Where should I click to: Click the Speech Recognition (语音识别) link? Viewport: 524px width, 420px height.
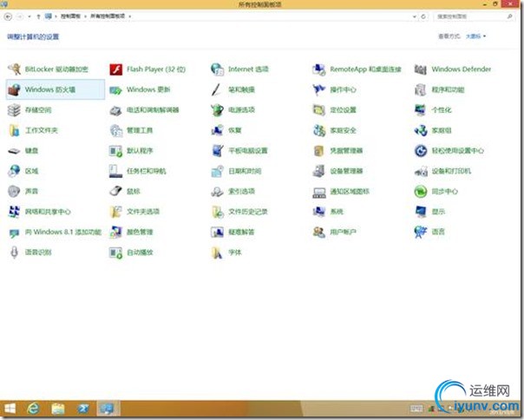pyautogui.click(x=38, y=253)
